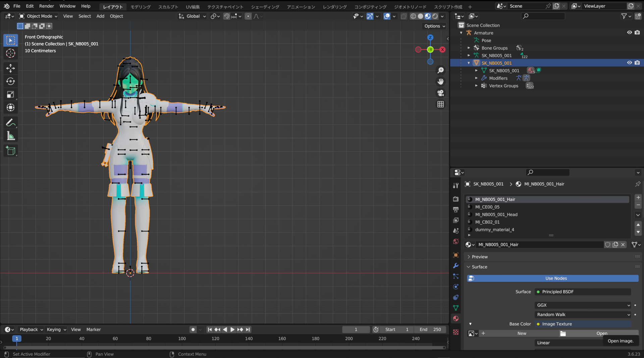Open the View Layer properties tab
This screenshot has width=644, height=358.
click(x=455, y=220)
